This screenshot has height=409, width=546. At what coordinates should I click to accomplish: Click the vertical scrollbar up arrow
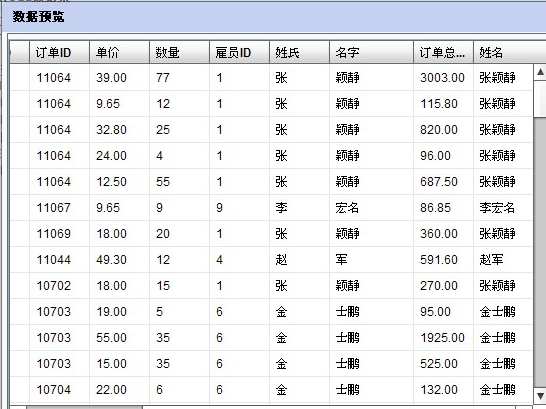pos(540,72)
